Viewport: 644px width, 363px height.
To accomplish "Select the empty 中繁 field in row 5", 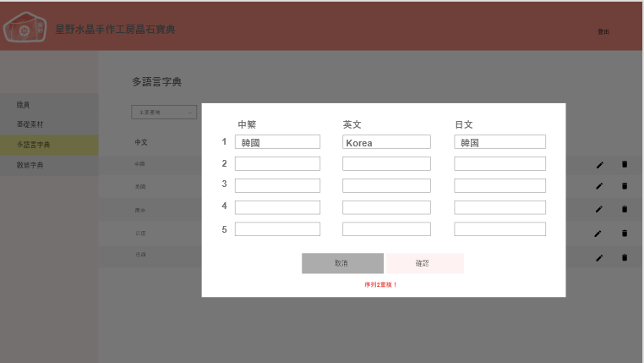I will pyautogui.click(x=277, y=229).
